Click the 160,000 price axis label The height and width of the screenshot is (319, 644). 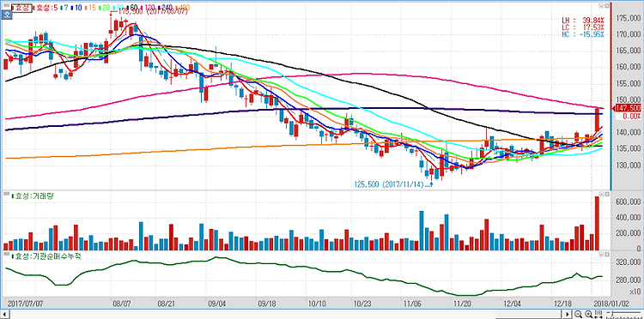tap(629, 67)
